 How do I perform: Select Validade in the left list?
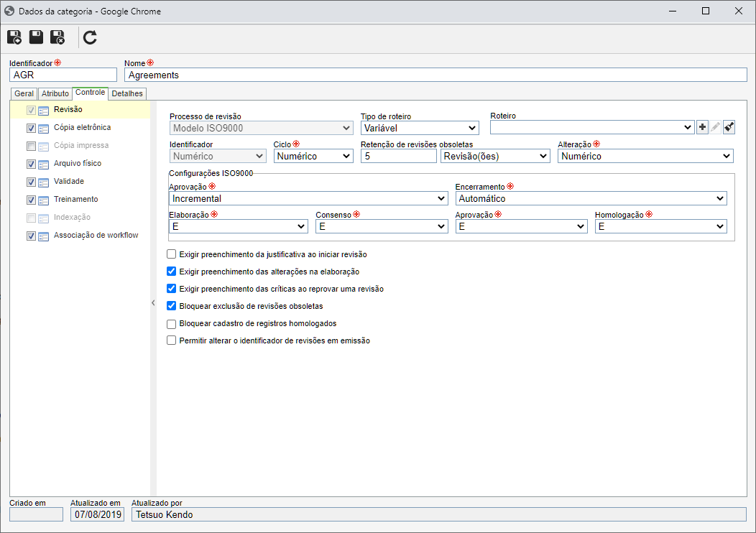69,181
